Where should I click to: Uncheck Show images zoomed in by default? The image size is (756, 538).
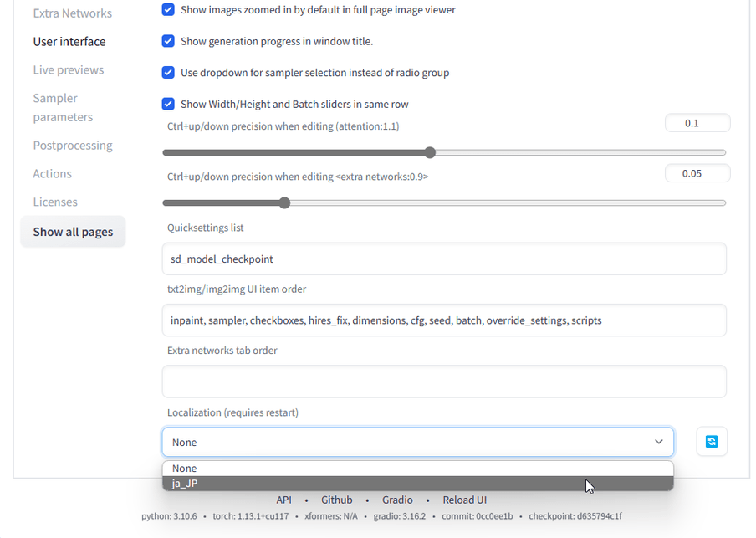168,10
